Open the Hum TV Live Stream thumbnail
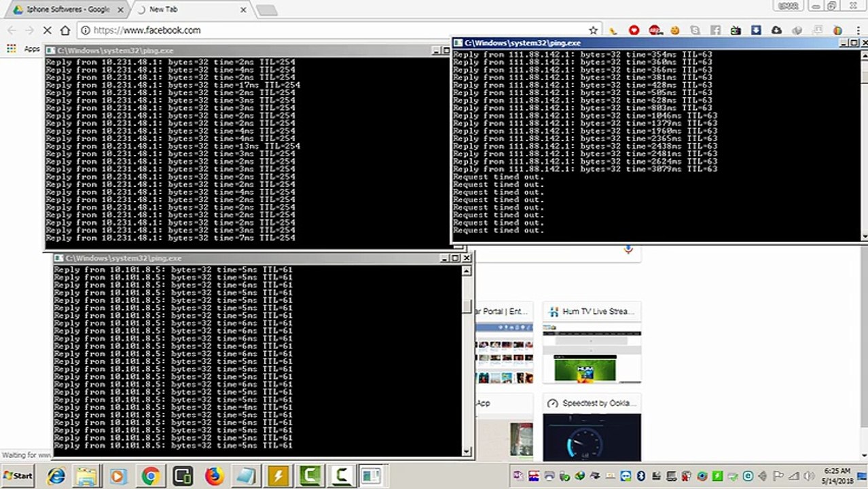Screen dimensions: 868x489 coord(592,344)
